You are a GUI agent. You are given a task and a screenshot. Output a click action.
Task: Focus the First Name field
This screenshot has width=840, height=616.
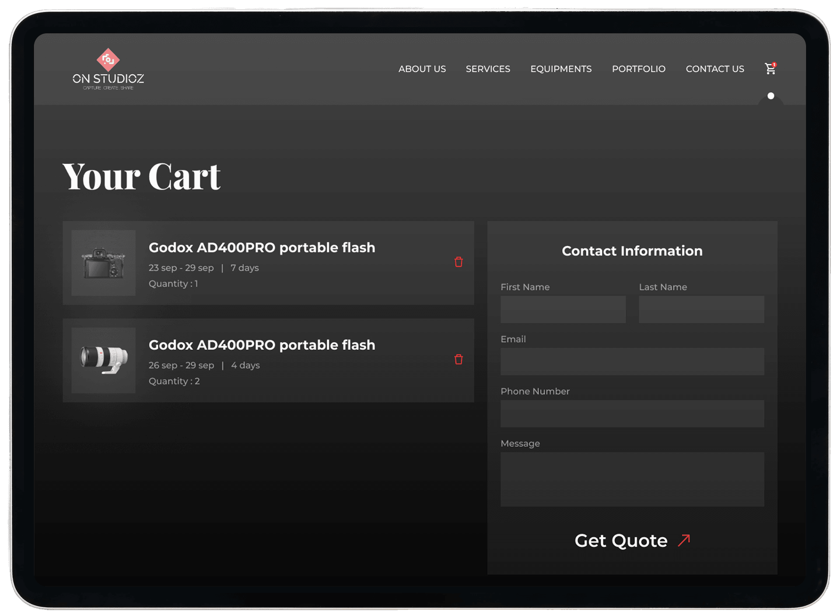click(563, 310)
